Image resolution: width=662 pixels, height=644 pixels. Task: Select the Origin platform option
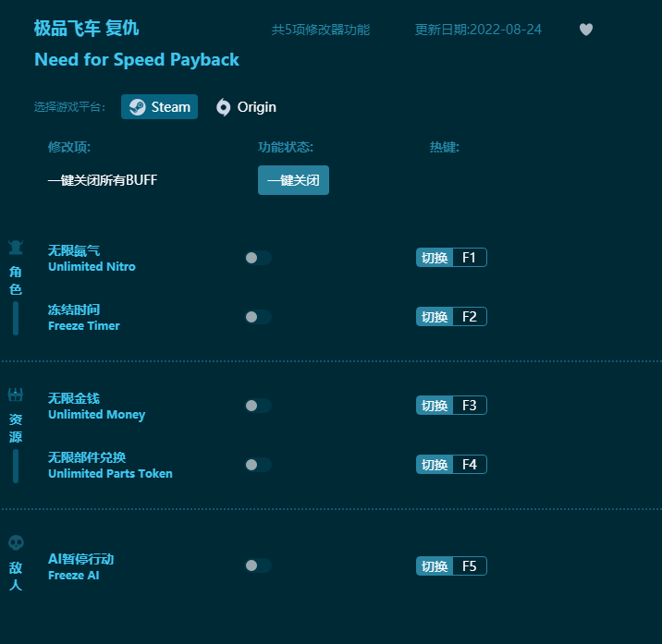click(246, 107)
